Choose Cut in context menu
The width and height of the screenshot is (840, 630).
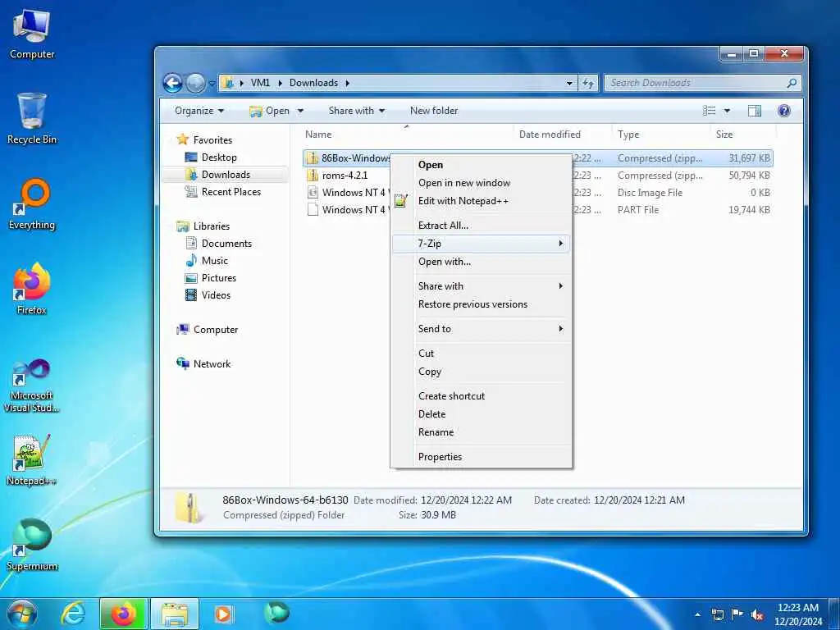(x=481, y=354)
